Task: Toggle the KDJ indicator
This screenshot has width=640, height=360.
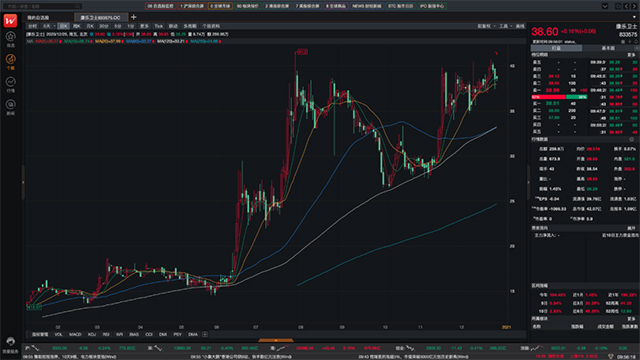Action: coord(92,334)
